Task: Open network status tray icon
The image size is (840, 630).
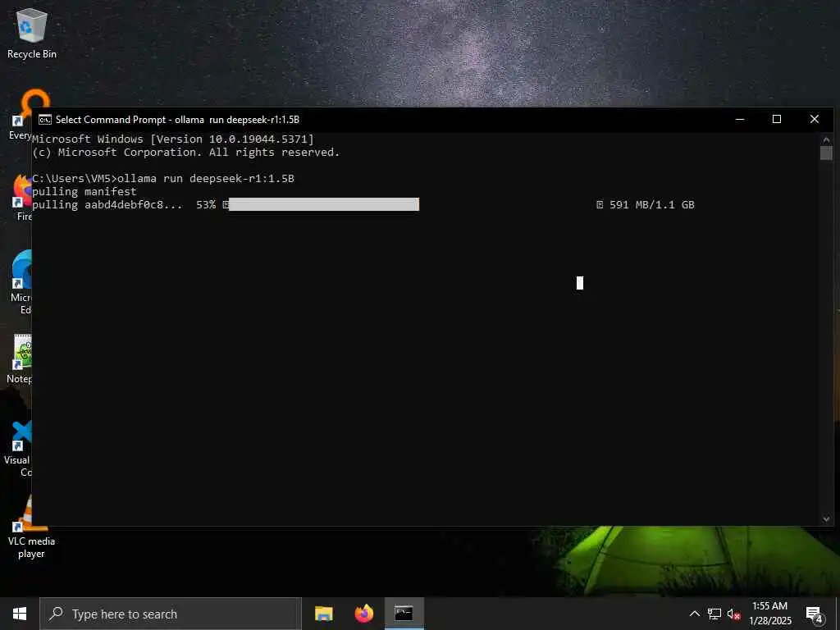Action: 714,614
